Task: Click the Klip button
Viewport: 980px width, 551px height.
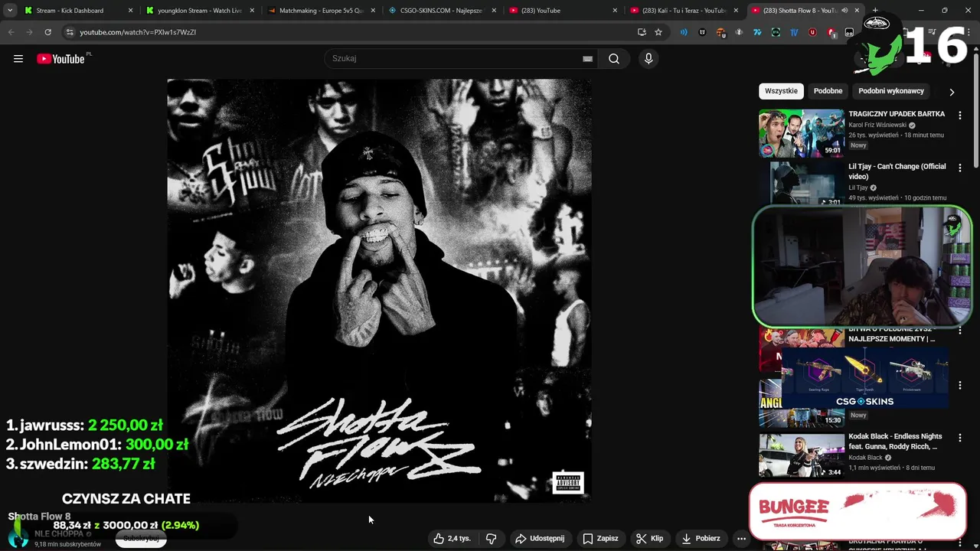Action: click(x=650, y=539)
